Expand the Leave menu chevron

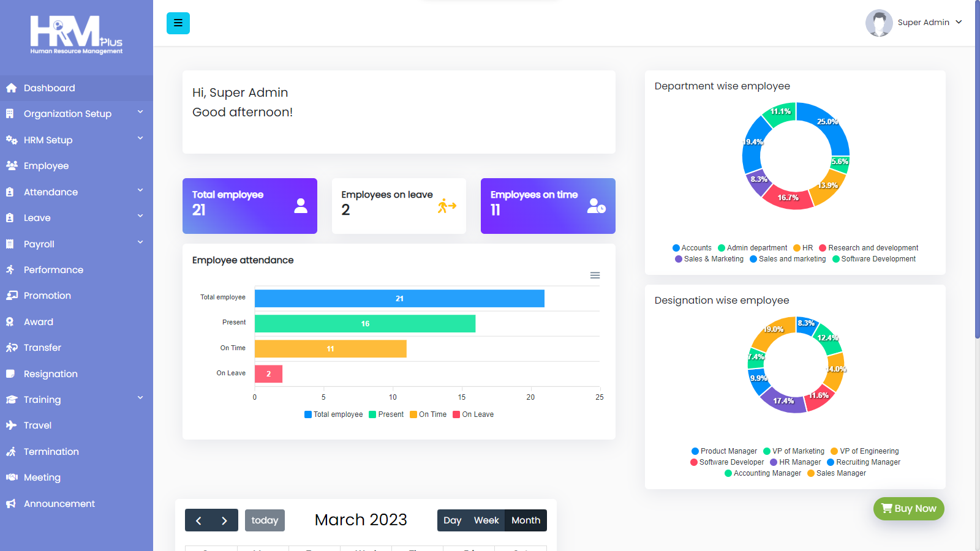[x=140, y=216]
